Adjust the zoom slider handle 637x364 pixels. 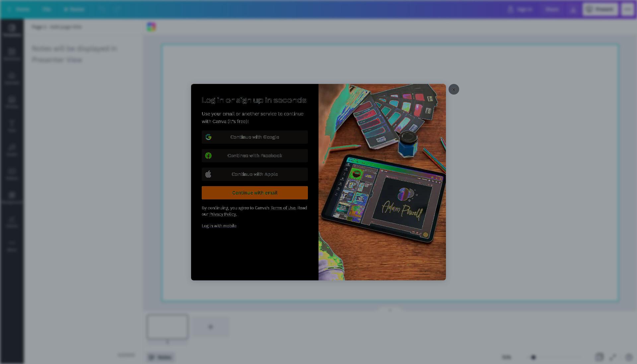[x=533, y=357]
